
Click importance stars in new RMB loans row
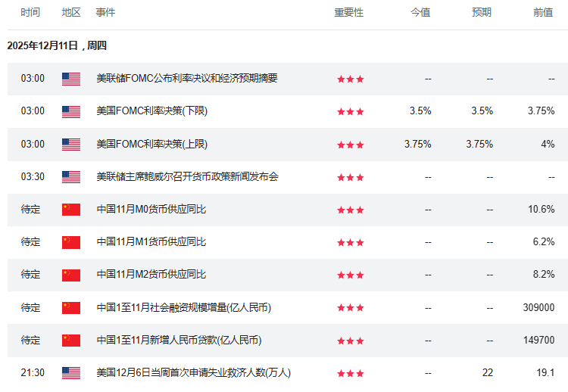tap(351, 341)
